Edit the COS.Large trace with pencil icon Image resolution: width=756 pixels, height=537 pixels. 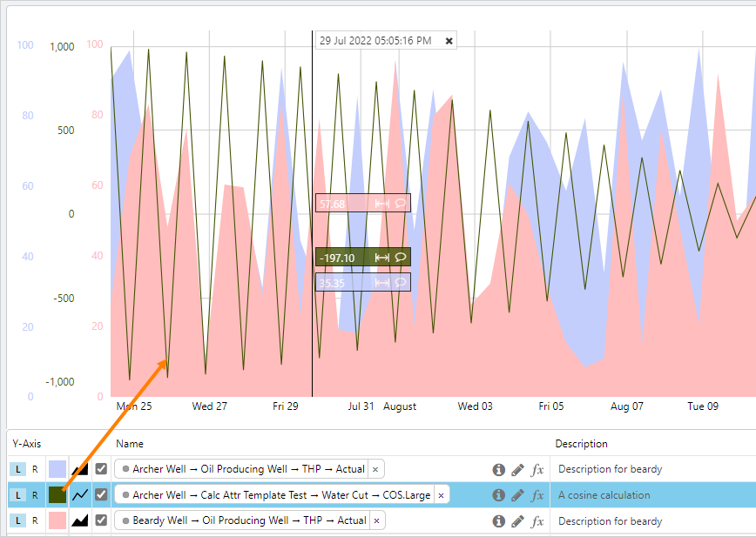518,495
